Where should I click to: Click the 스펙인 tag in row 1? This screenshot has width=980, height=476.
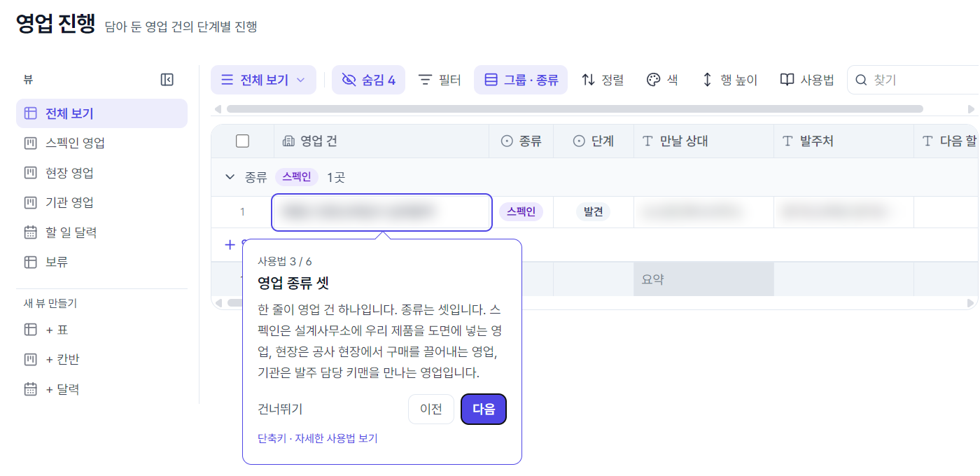coord(521,211)
